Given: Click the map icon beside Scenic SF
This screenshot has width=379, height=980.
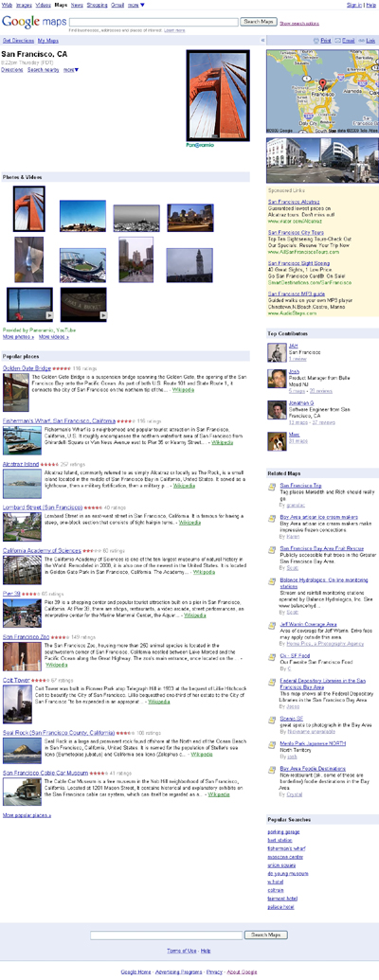Looking at the screenshot, I should [271, 719].
